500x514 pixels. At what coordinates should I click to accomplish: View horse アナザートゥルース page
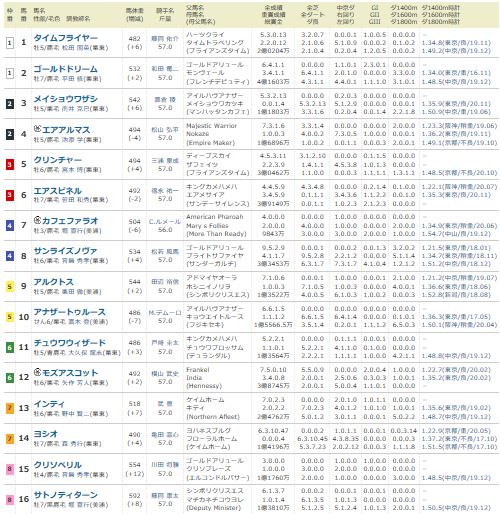click(x=70, y=312)
